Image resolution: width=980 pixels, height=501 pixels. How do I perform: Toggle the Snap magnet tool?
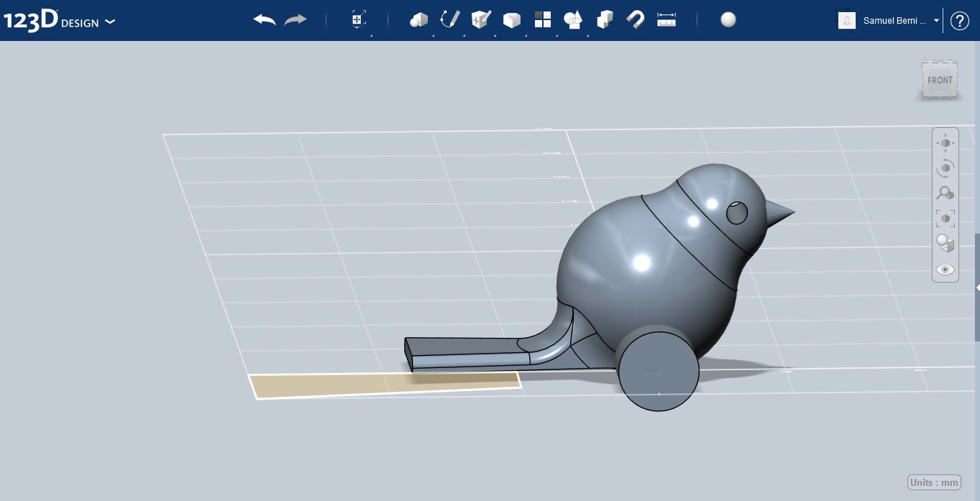coord(636,19)
